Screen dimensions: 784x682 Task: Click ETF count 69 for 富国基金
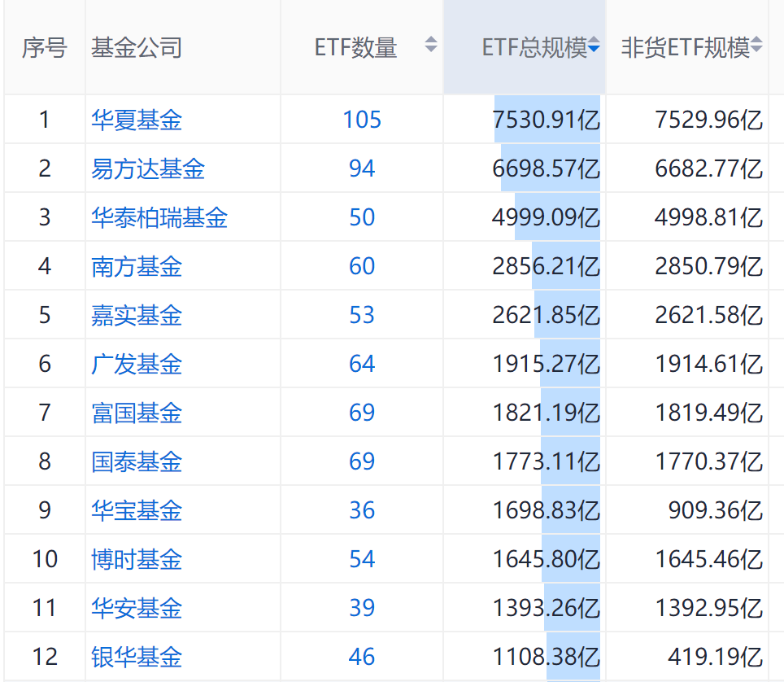click(x=362, y=413)
